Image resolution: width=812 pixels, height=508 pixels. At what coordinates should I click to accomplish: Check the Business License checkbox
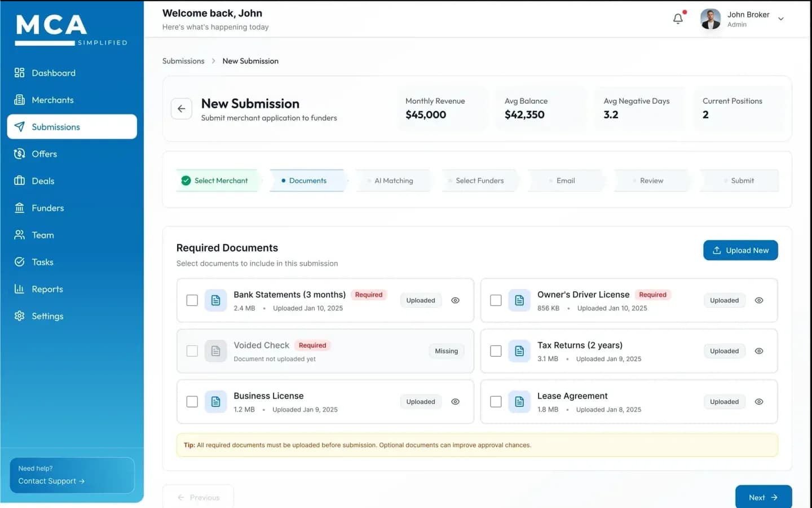click(192, 402)
